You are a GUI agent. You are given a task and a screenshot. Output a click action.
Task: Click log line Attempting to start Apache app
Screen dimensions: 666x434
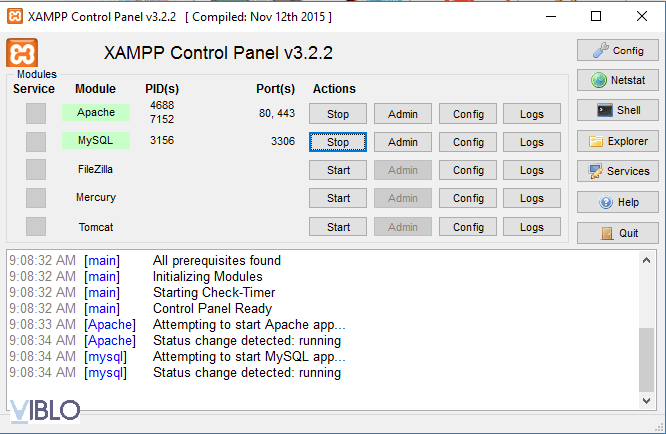tap(249, 324)
